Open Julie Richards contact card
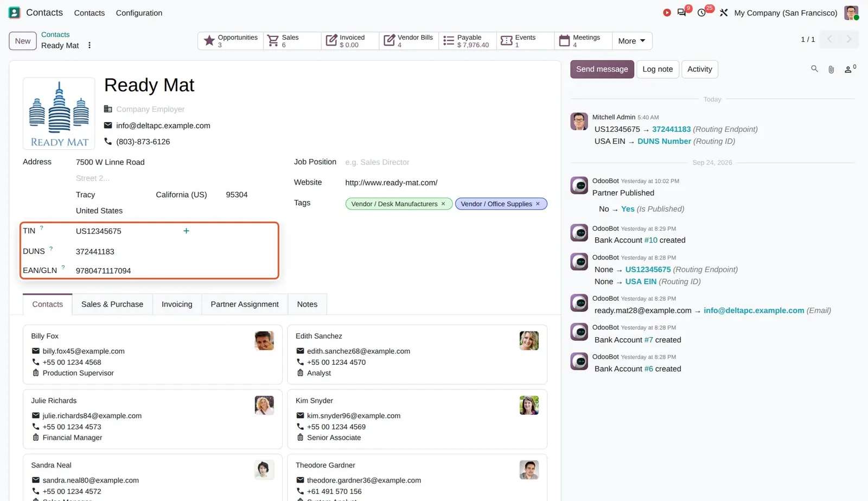 coord(152,419)
